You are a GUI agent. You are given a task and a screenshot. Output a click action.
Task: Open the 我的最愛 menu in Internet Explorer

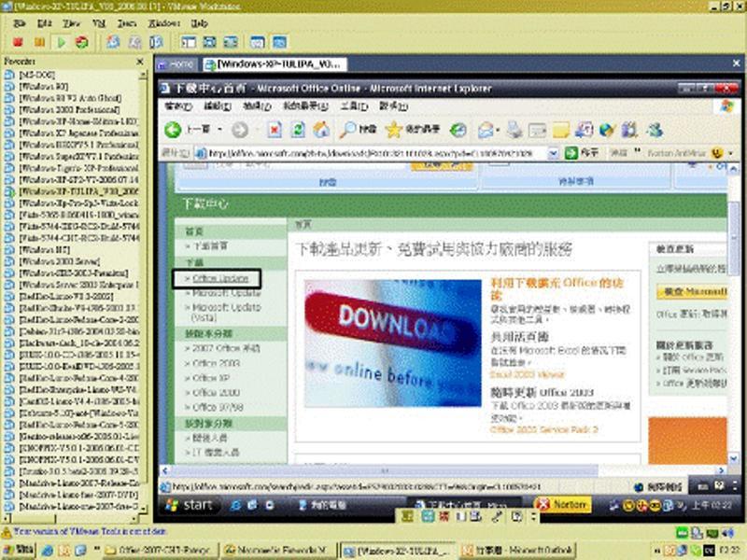click(x=306, y=105)
